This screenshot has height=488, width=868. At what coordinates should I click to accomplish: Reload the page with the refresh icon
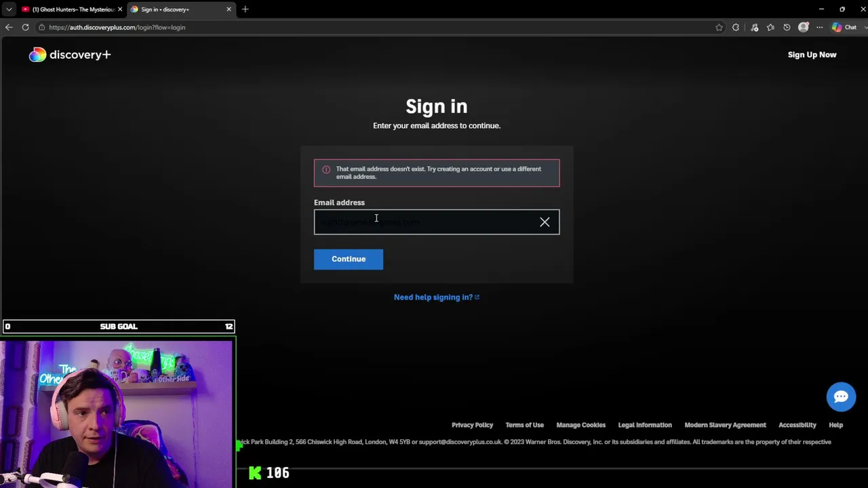pyautogui.click(x=25, y=27)
